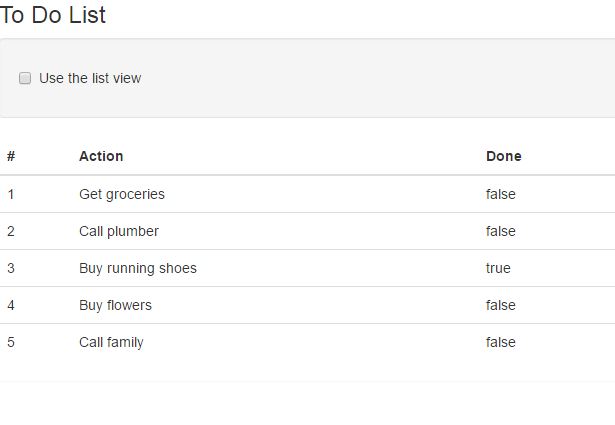Click the Done value for Get groceries
The image size is (615, 425).
501,194
